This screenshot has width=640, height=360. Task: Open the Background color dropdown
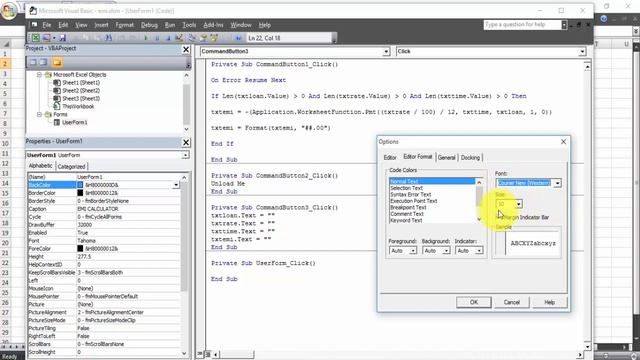(446, 251)
